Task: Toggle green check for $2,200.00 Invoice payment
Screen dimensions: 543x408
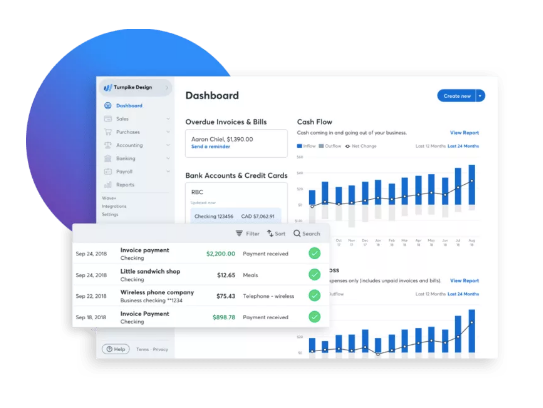Action: (x=314, y=253)
